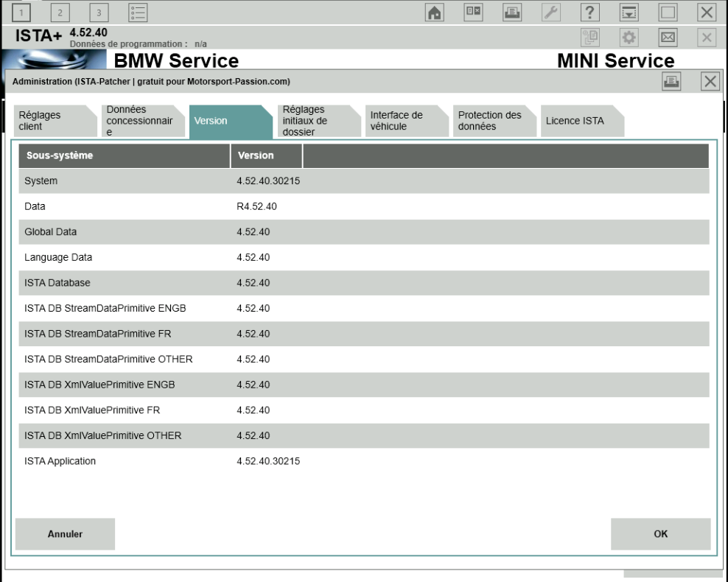The image size is (728, 582).
Task: Open Réglages initiaux de dossier tab
Action: point(319,121)
